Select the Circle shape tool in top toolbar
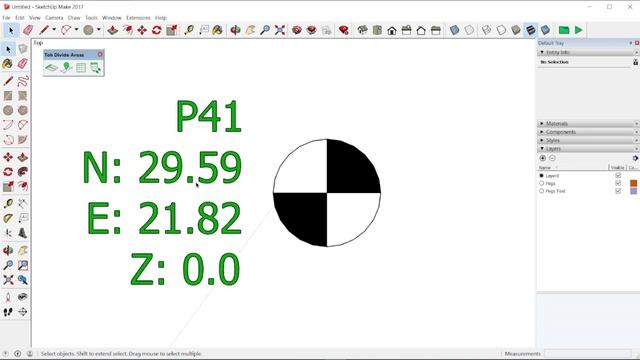Image resolution: width=640 pixels, height=360 pixels. [88, 30]
